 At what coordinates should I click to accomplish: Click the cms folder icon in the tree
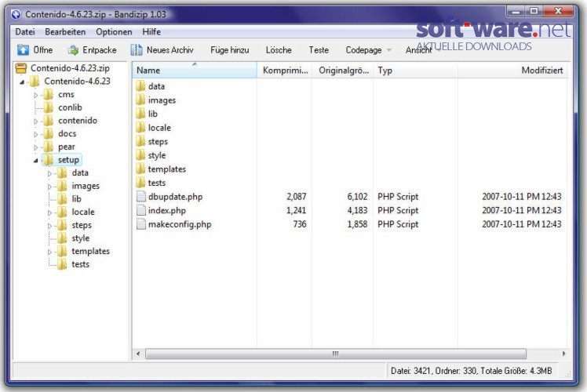49,94
